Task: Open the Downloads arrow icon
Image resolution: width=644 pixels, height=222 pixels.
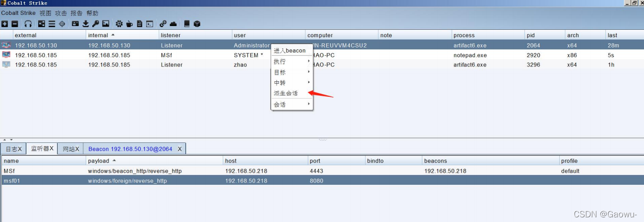Action: (86, 24)
